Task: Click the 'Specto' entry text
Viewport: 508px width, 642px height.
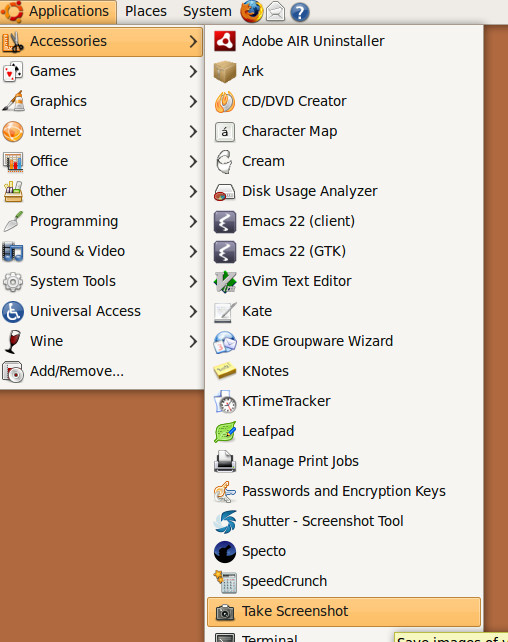Action: click(264, 552)
